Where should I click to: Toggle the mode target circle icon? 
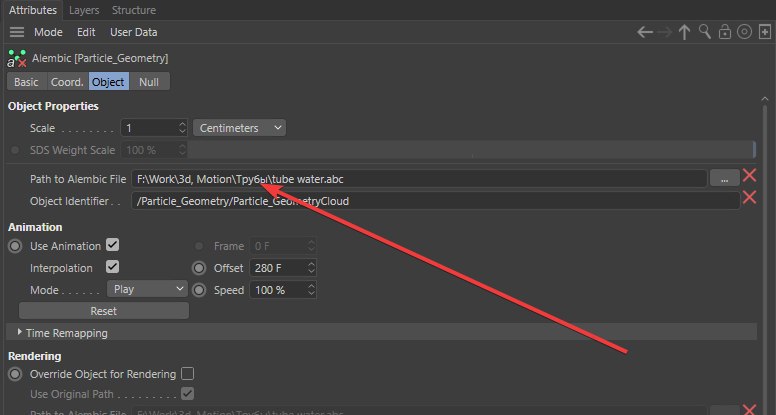pos(744,32)
